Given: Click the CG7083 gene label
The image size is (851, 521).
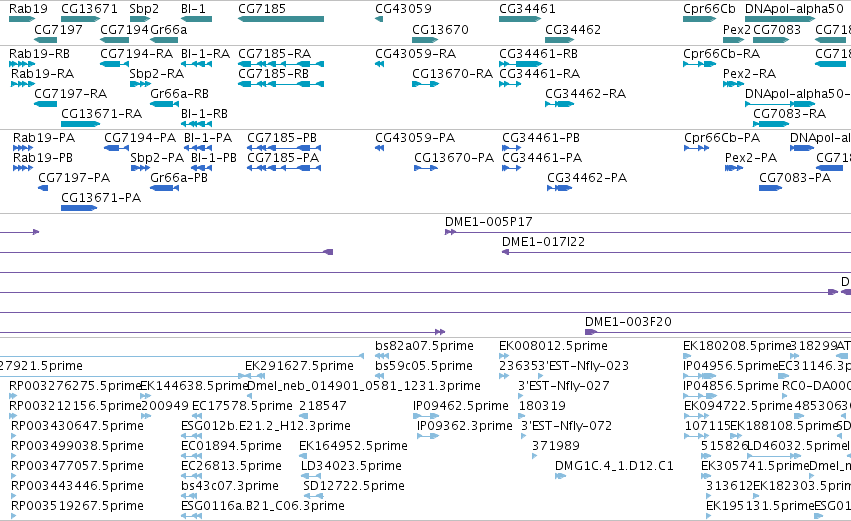Looking at the screenshot, I should [x=777, y=29].
